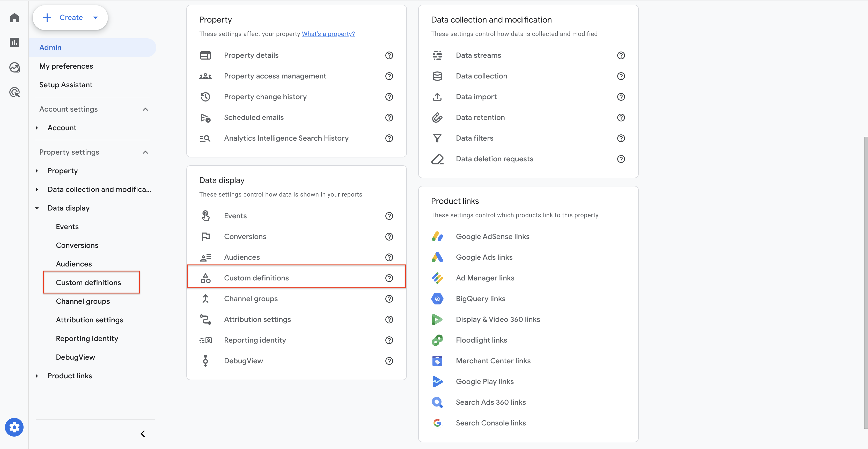Image resolution: width=868 pixels, height=449 pixels.
Task: Open help for Data streams
Action: pos(621,55)
